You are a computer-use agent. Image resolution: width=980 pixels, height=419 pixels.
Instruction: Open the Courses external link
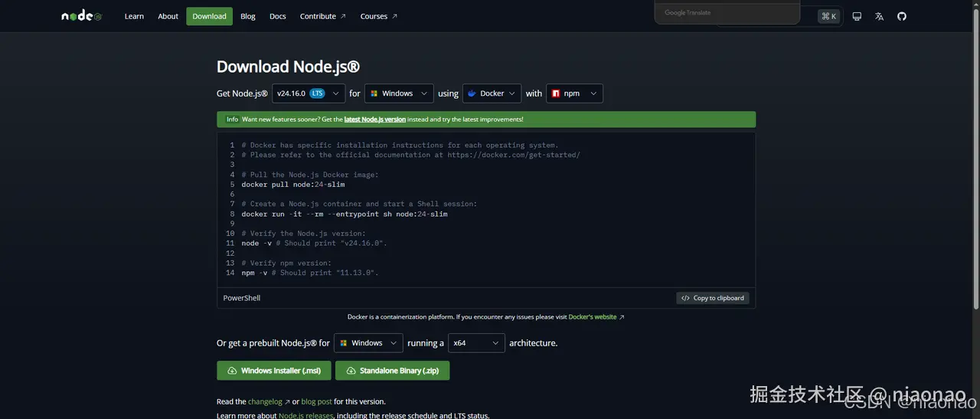378,16
